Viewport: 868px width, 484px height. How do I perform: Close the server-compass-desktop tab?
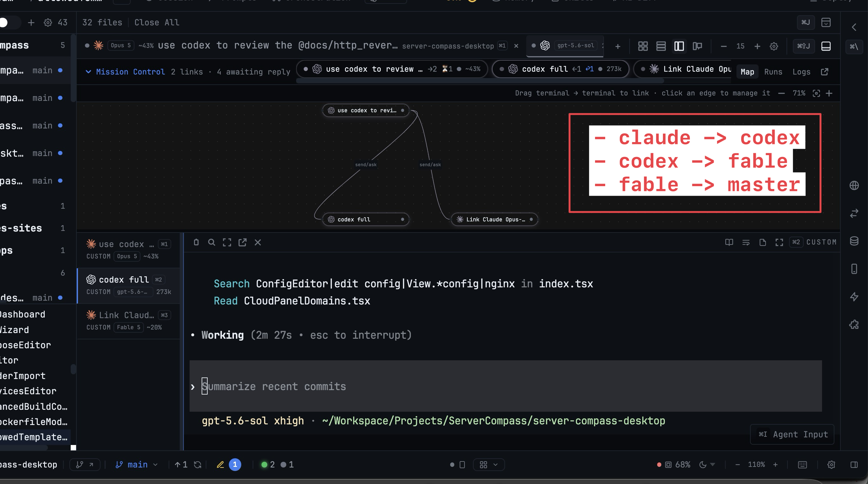[516, 46]
